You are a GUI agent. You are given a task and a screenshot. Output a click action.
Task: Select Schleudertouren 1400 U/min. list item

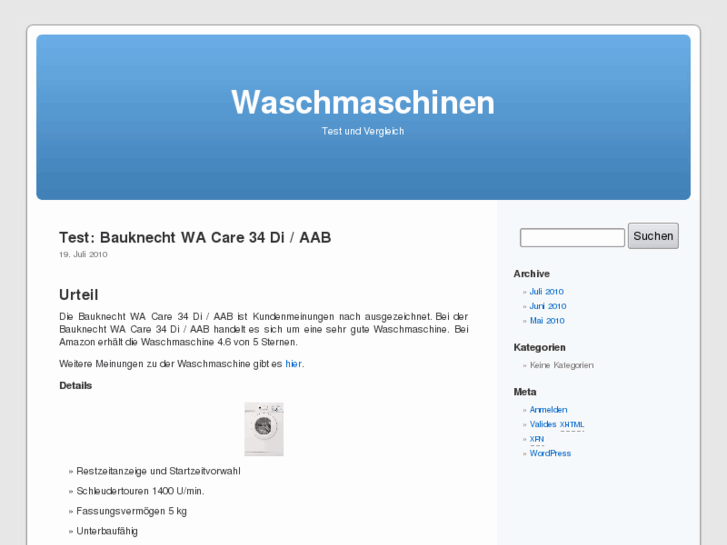[140, 491]
